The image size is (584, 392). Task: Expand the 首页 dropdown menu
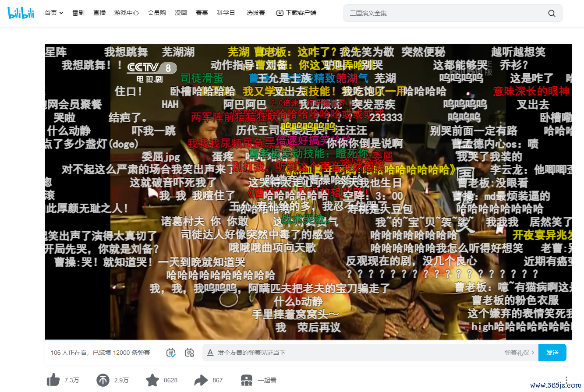(x=54, y=13)
